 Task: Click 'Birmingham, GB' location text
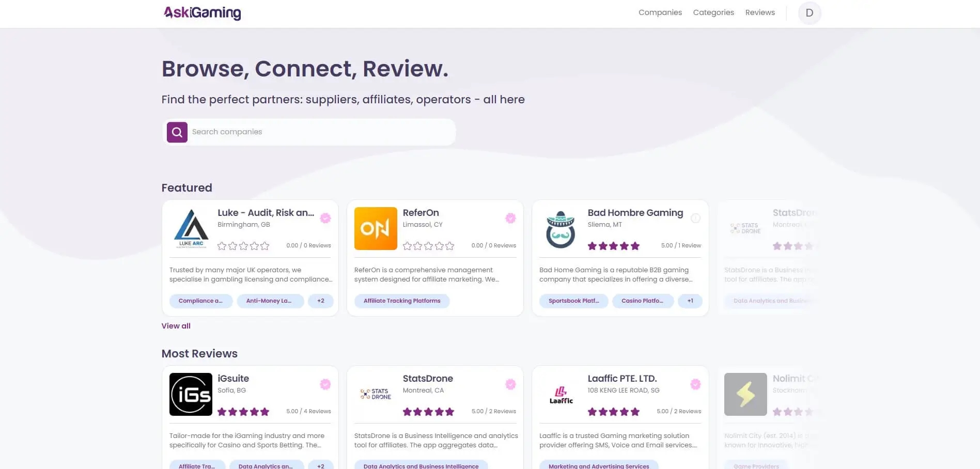tap(244, 225)
